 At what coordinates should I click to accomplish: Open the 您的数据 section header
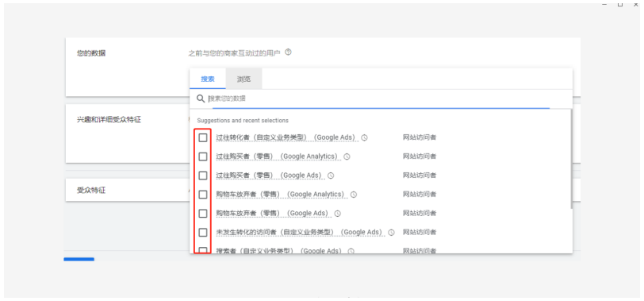coord(91,53)
